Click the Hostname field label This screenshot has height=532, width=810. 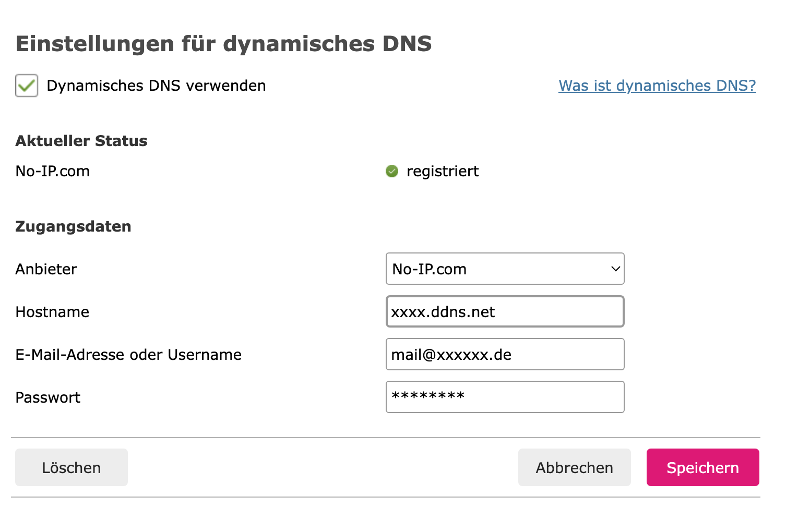point(52,312)
